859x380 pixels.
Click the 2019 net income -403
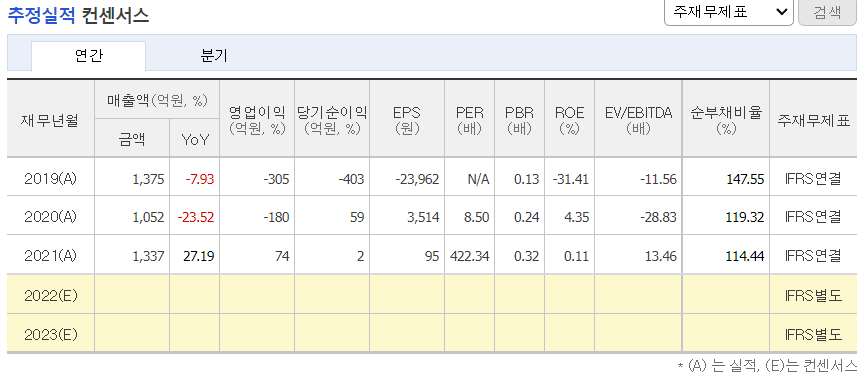[x=351, y=179]
